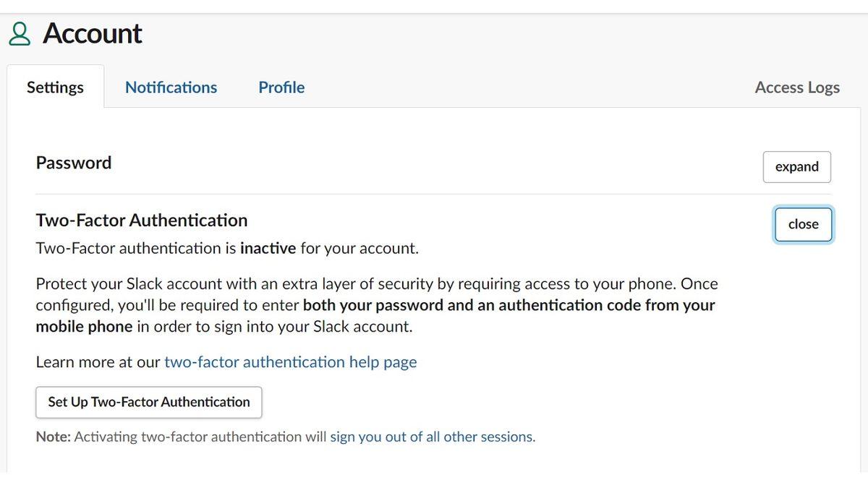Click the Activating two-factor authentication will text

tap(200, 437)
